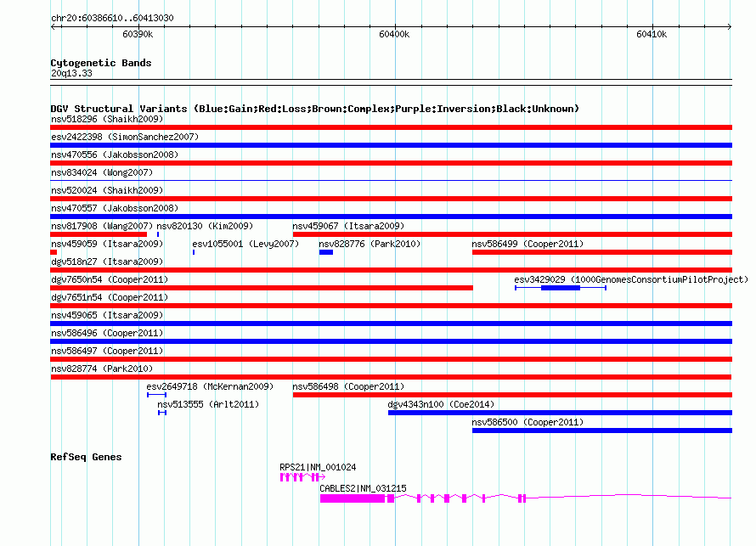Image resolution: width=756 pixels, height=546 pixels.
Task: Select the nsv586498 (Cooper2011) label
Action: (x=348, y=386)
